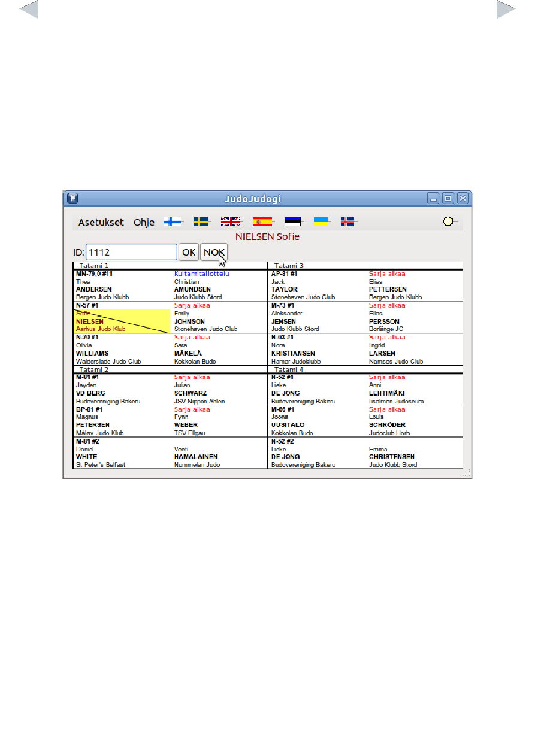Select match label MN-79,0 #11

tap(94, 274)
